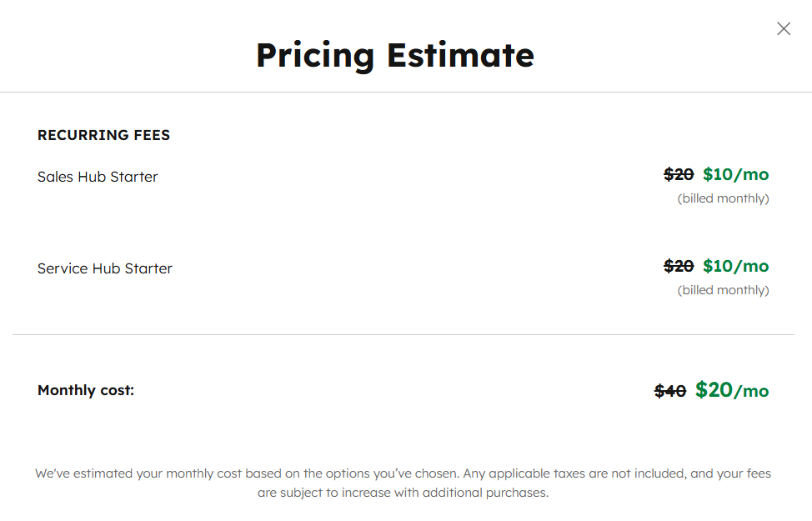
Task: Select the Service Hub Starter label
Action: click(104, 268)
